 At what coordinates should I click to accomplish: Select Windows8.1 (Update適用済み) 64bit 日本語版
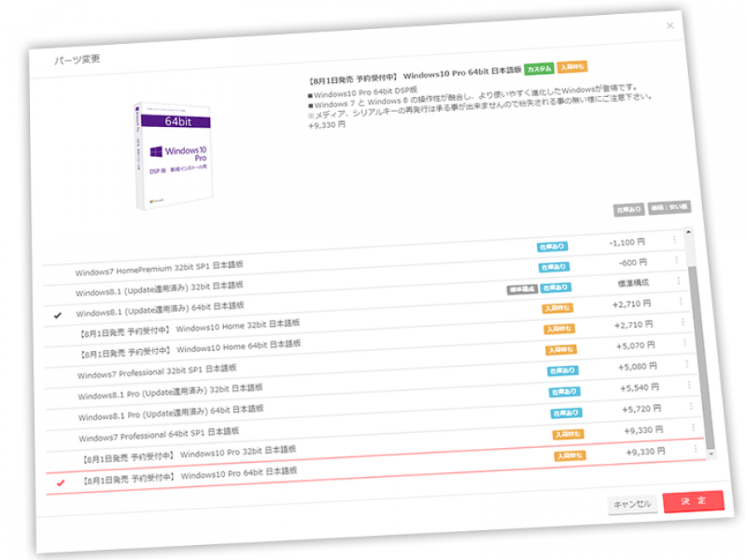pos(160,309)
